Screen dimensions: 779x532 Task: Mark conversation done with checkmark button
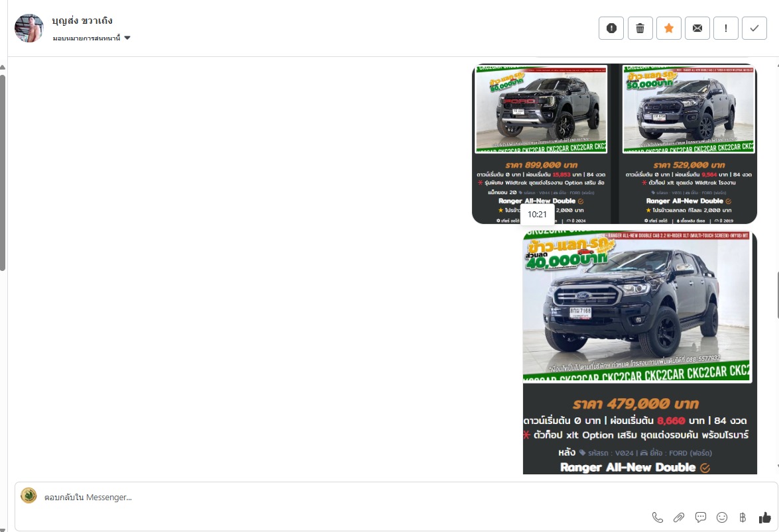click(x=754, y=28)
